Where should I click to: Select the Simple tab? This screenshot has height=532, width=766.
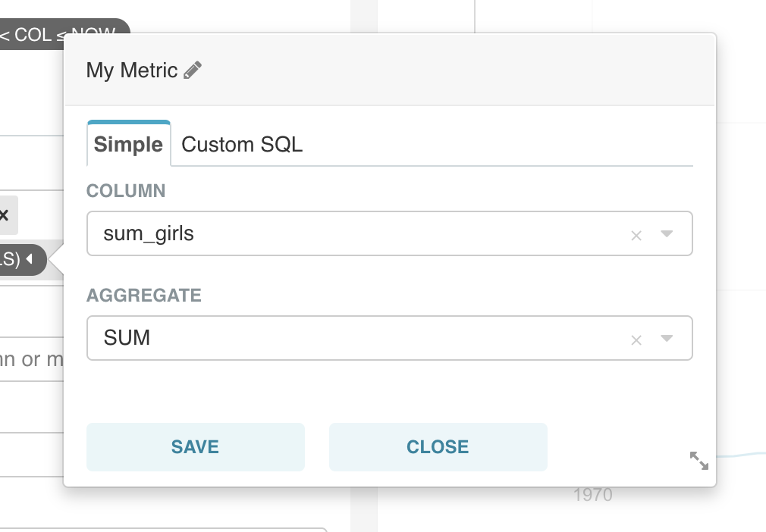tap(128, 145)
